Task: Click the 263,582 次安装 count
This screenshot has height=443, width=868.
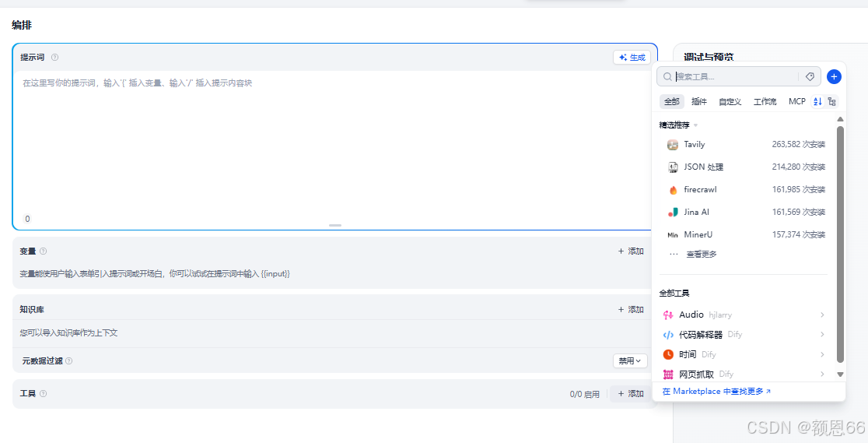Action: click(x=799, y=144)
